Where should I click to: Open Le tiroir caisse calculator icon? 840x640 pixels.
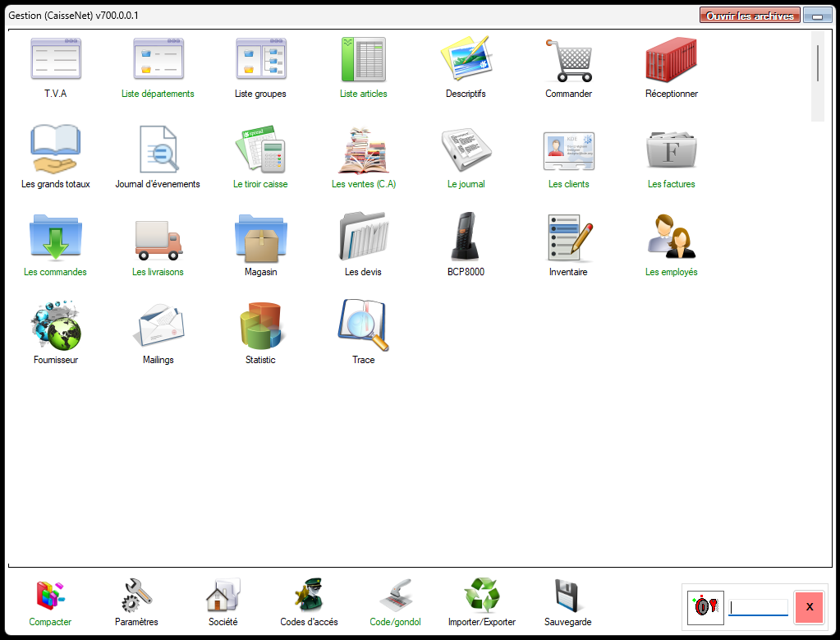(x=261, y=149)
